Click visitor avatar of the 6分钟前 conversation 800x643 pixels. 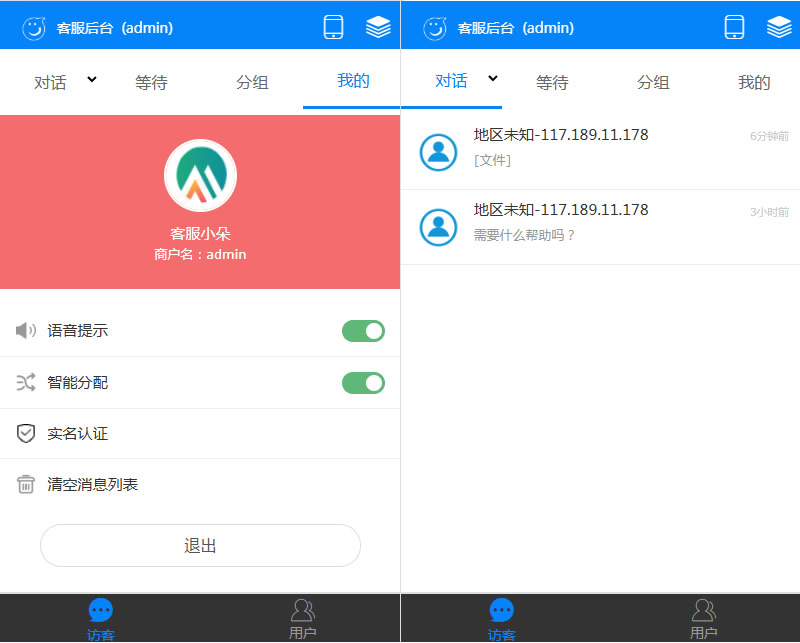pos(438,151)
